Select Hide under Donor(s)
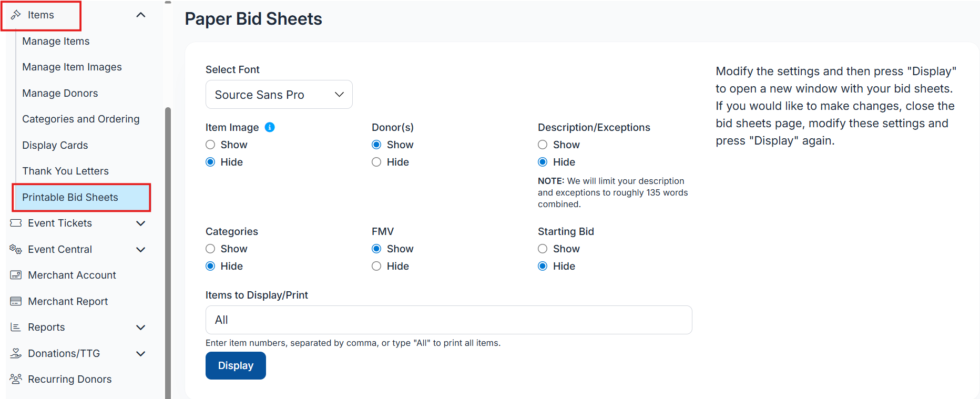 [376, 162]
